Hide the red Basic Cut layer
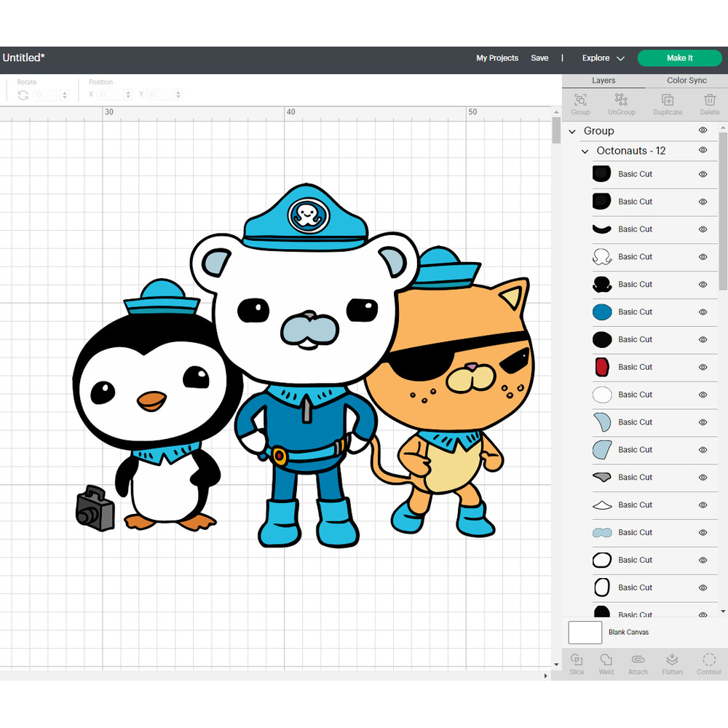This screenshot has height=728, width=728. tap(703, 368)
